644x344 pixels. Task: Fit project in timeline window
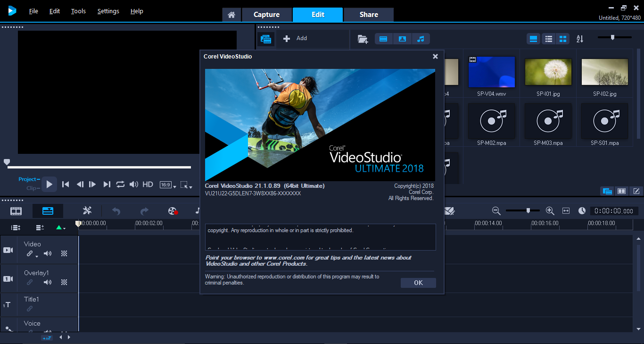click(x=566, y=211)
